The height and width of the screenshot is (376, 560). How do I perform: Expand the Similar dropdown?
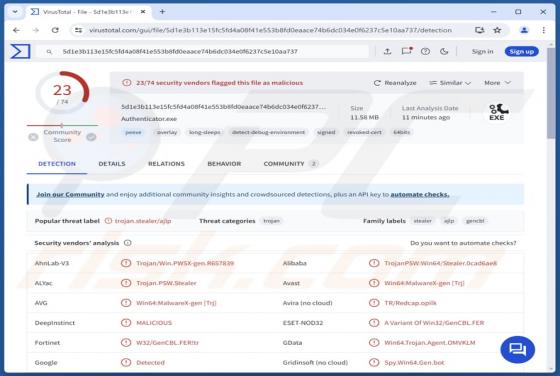pos(450,83)
